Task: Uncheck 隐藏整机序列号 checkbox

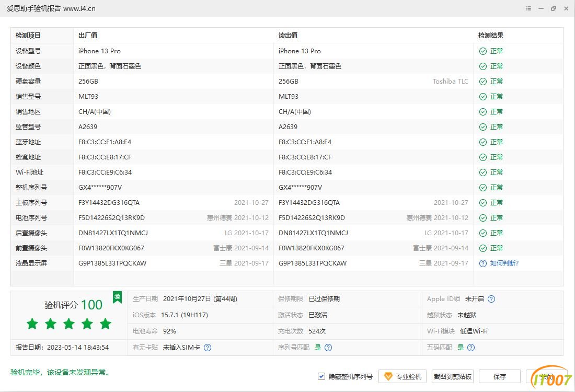Action: coord(321,376)
